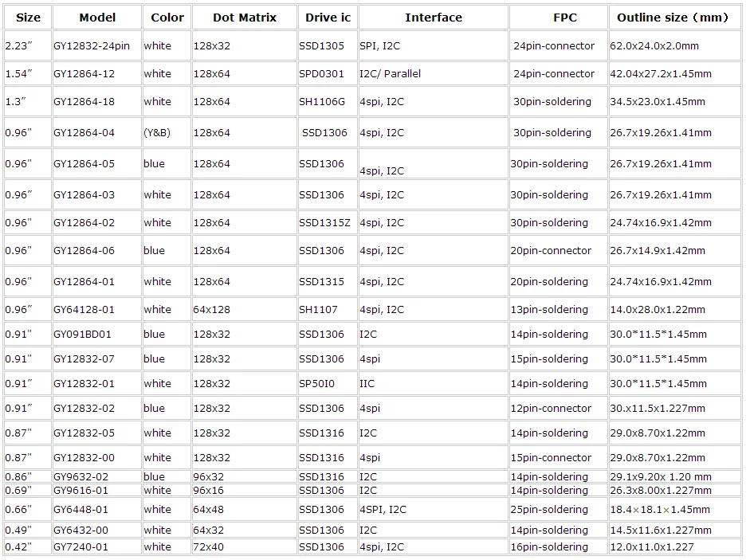
Task: Click the FPC column header
Action: 564,18
